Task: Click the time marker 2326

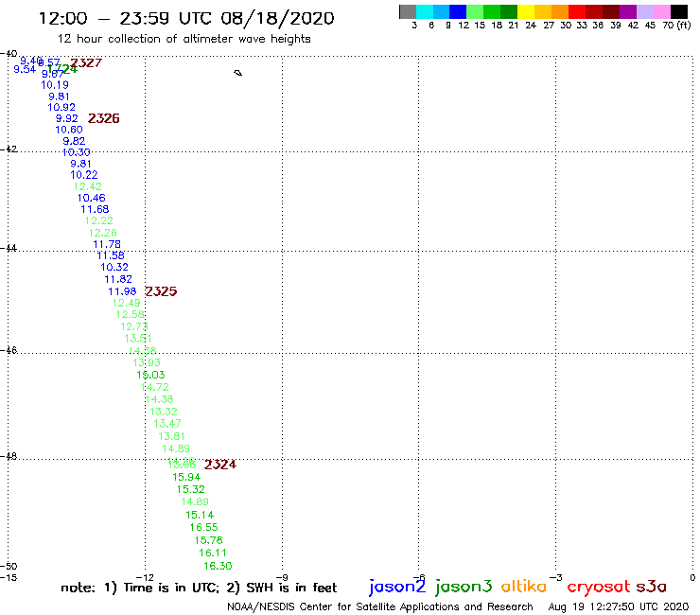Action: tap(103, 118)
